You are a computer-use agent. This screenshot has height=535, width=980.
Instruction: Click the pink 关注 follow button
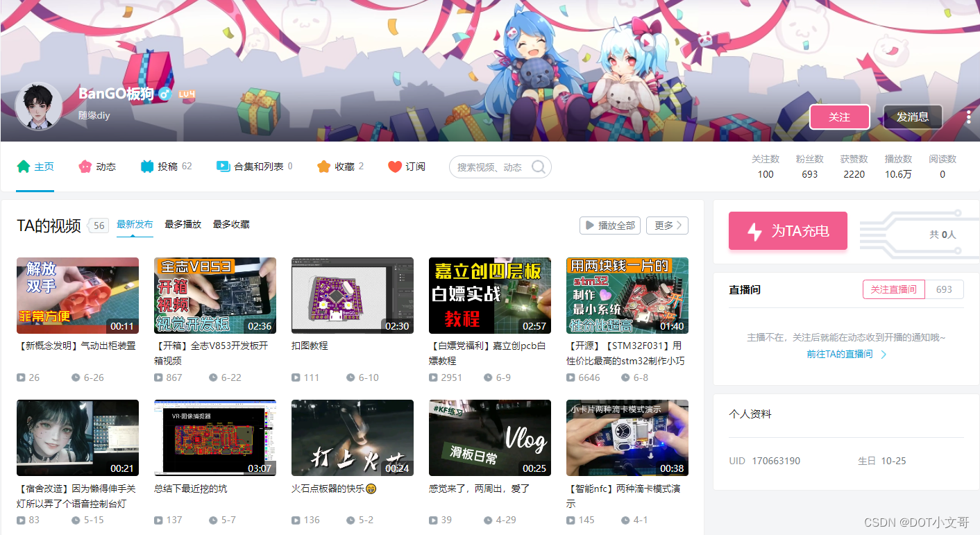tap(839, 117)
